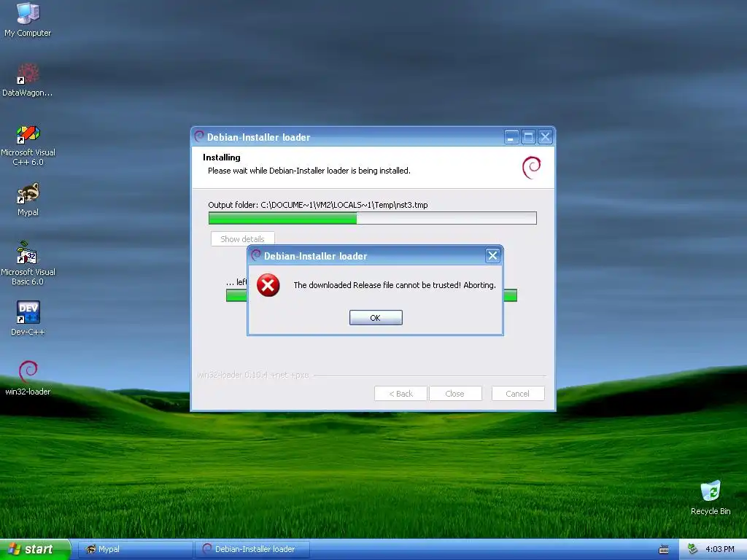Viewport: 747px width, 560px height.
Task: Open My Computer desktop icon
Action: click(x=28, y=19)
